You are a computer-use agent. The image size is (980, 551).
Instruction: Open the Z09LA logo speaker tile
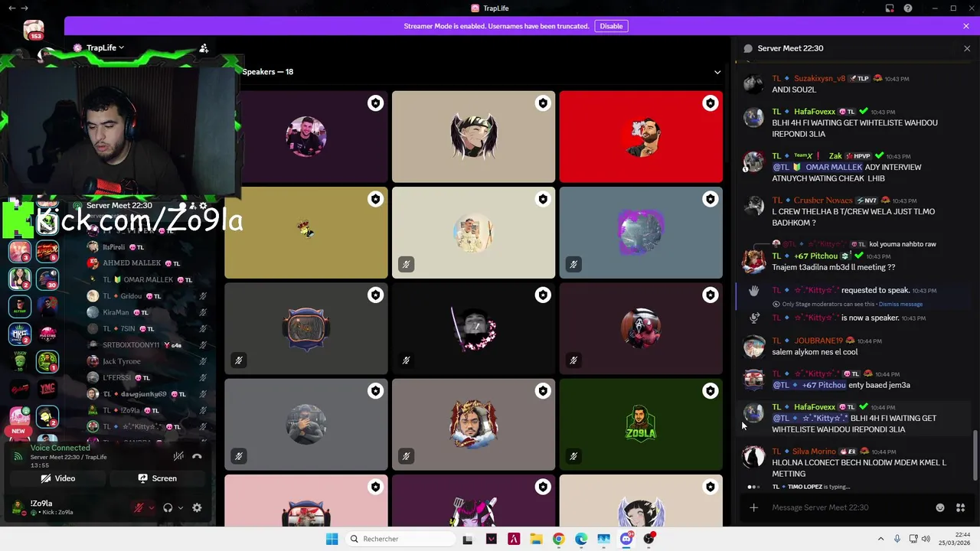(x=641, y=425)
